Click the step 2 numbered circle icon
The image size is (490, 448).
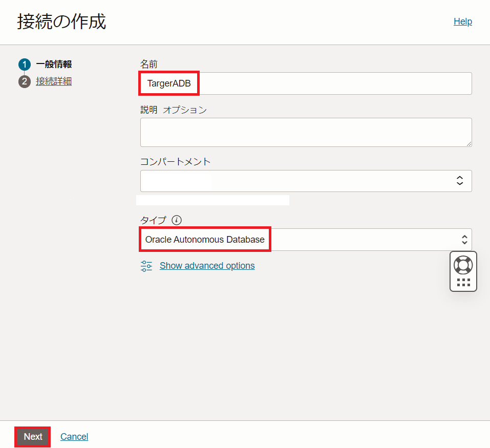click(25, 81)
